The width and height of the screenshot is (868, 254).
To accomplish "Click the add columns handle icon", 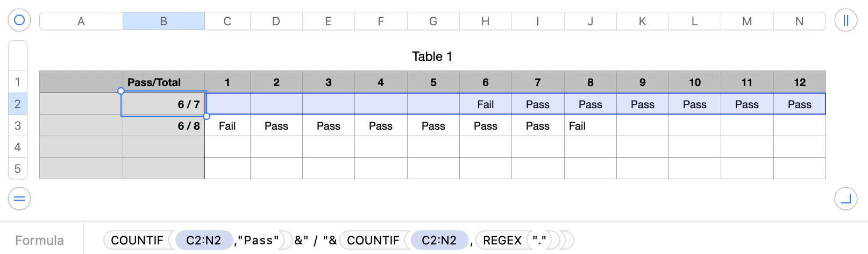I will pos(845,20).
